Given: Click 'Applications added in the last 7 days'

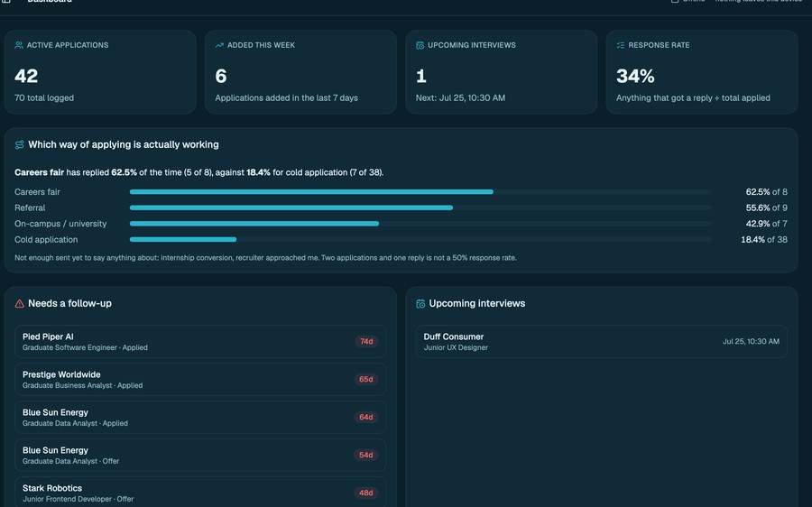Looking at the screenshot, I should (286, 97).
